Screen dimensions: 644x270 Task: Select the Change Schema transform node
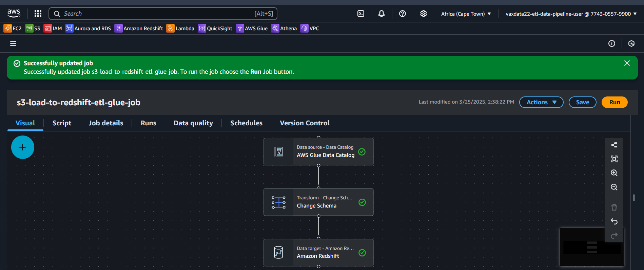point(318,202)
